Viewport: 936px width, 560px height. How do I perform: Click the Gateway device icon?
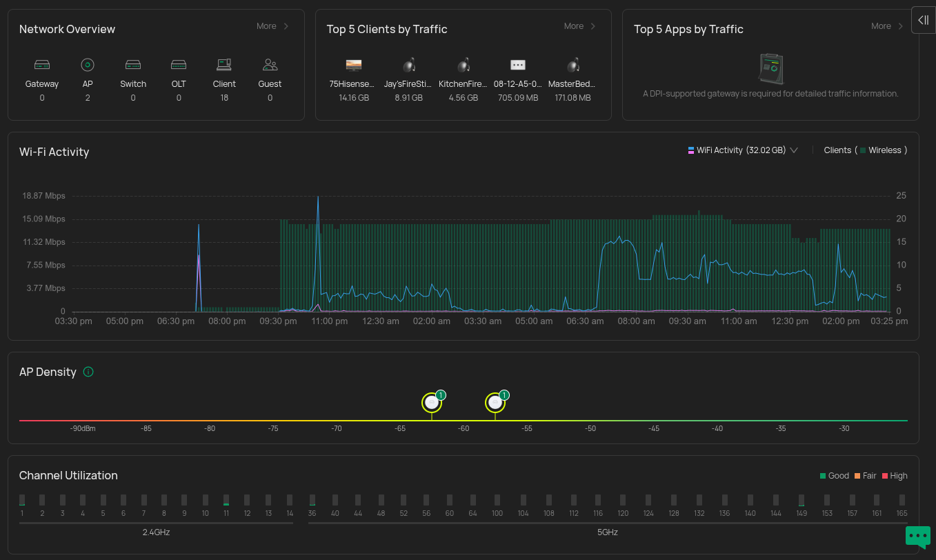pos(42,65)
